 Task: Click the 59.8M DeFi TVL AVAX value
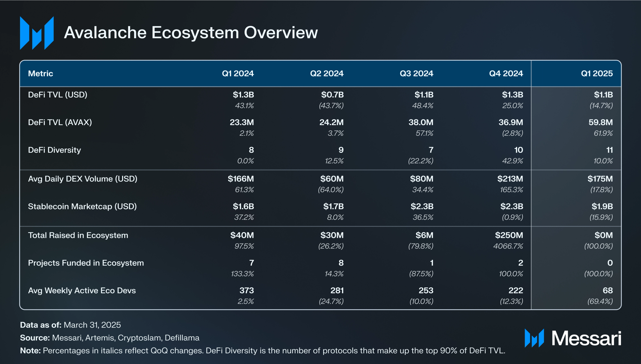[x=600, y=122]
